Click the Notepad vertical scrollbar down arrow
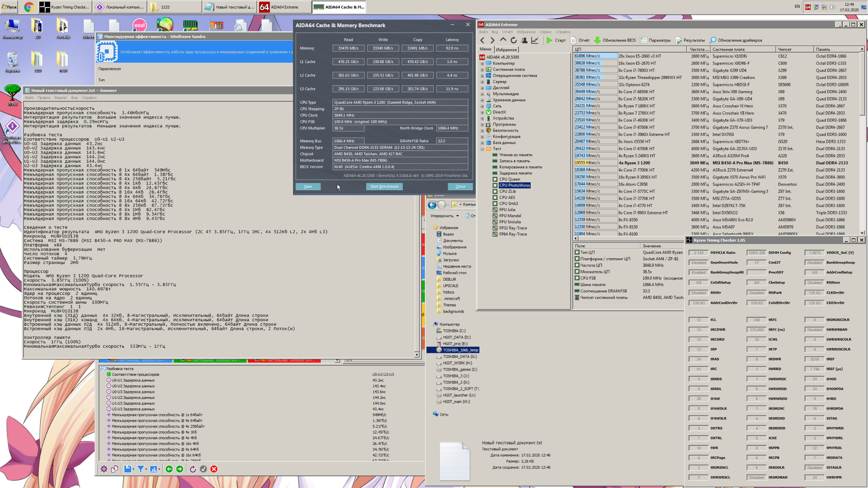 [x=417, y=355]
